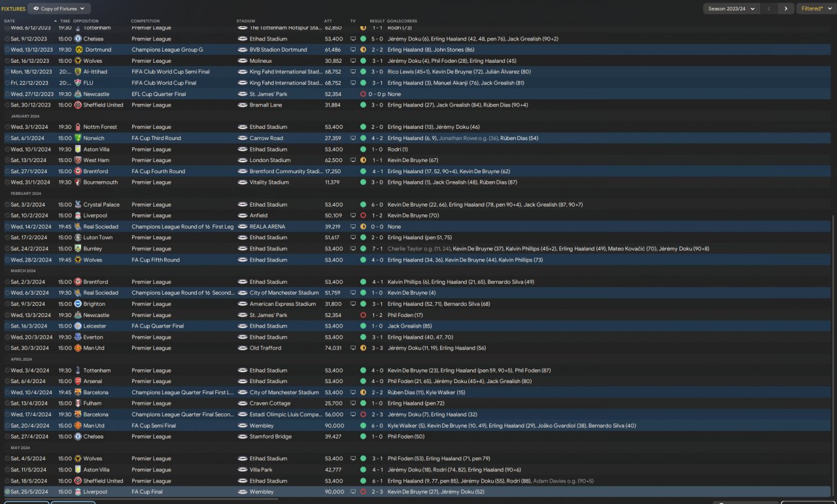
Task: Click the stadium icon beside Villa Park
Action: (242, 469)
